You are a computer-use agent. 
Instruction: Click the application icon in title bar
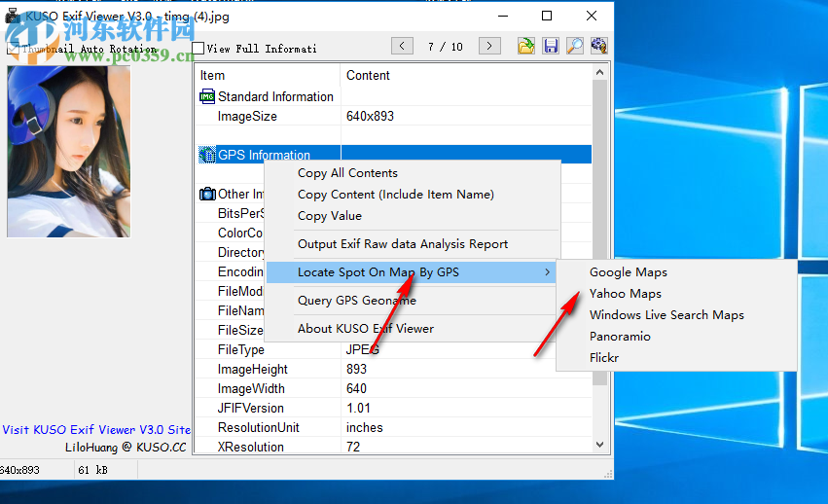(12, 16)
